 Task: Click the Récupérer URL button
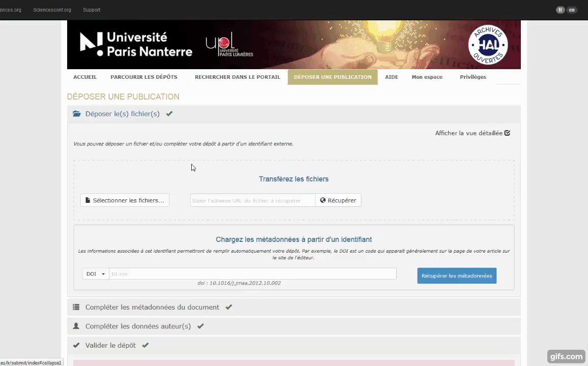[x=338, y=200]
